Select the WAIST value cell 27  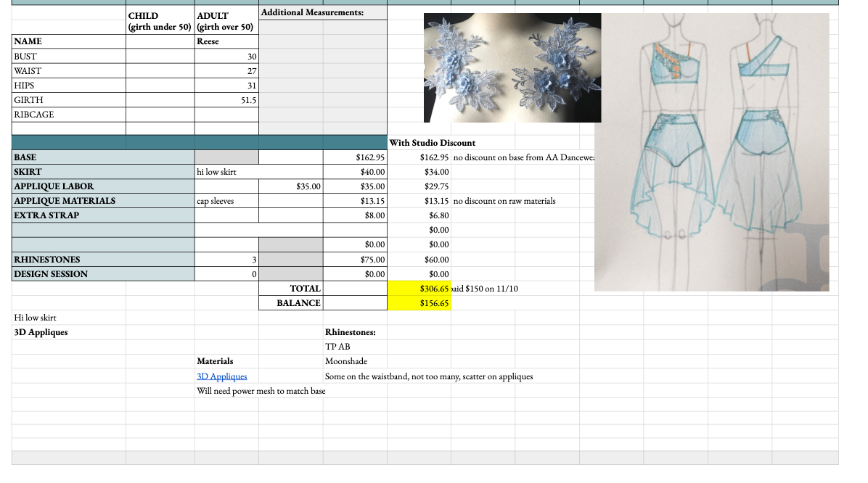[x=226, y=71]
